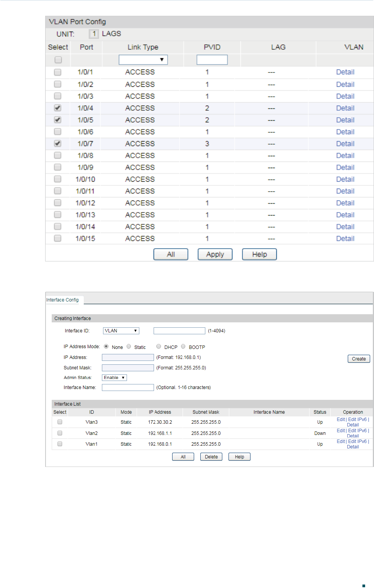Open Detail for the Vlan1 interface
This screenshot has height=588, width=374.
[x=353, y=447]
